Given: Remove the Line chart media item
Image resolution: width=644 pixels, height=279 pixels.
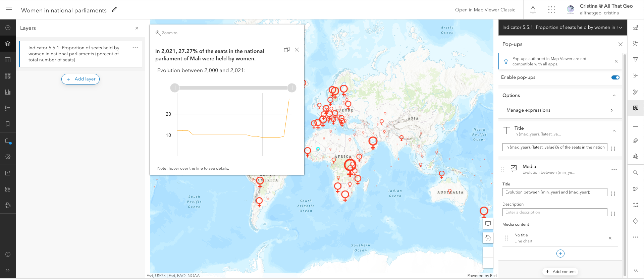Looking at the screenshot, I should tap(610, 238).
